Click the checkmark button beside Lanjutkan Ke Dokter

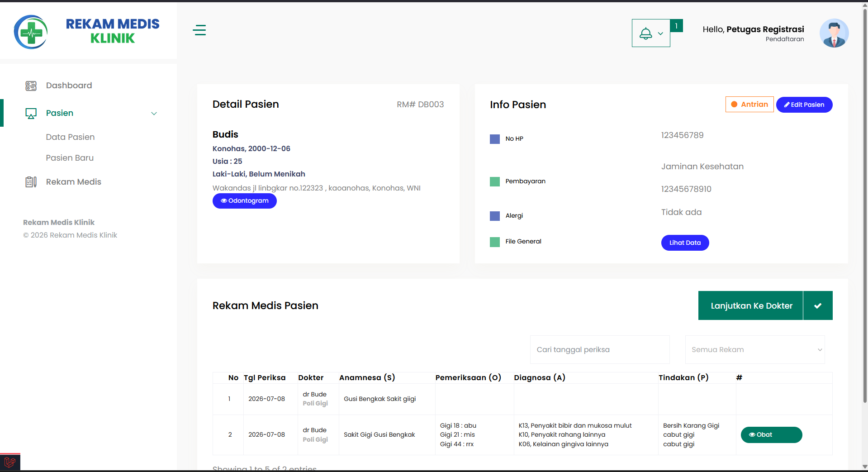coord(818,305)
